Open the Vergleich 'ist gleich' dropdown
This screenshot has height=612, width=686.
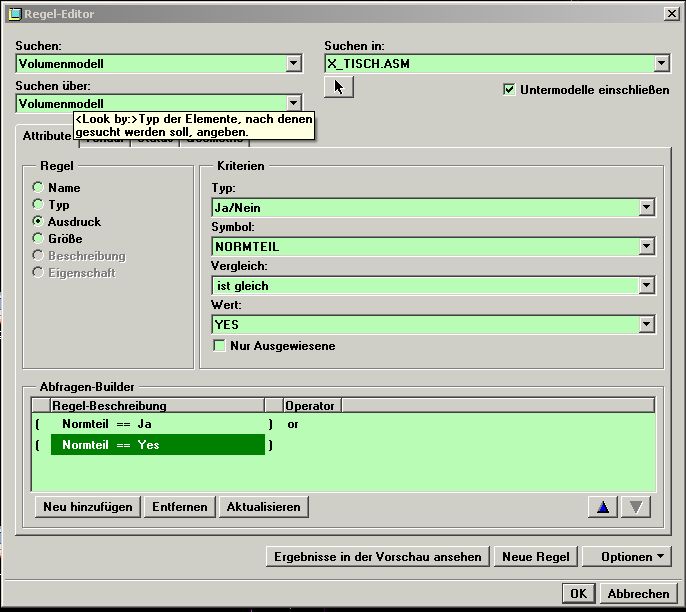tap(646, 286)
